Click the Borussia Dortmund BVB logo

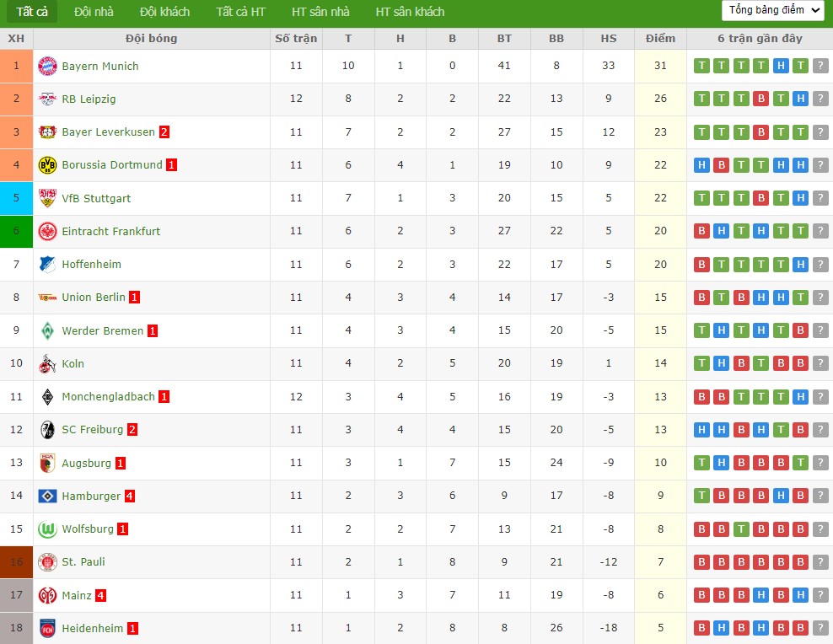[47, 165]
